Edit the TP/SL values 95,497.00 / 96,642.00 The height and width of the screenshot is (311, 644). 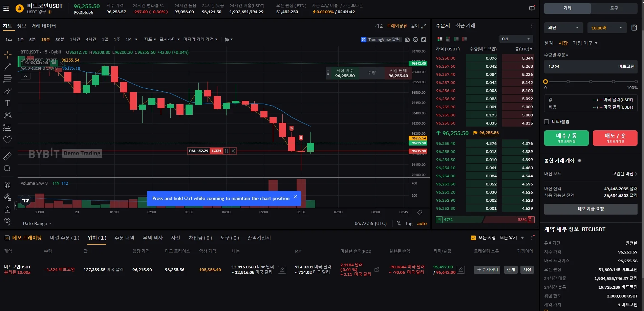[x=460, y=270]
